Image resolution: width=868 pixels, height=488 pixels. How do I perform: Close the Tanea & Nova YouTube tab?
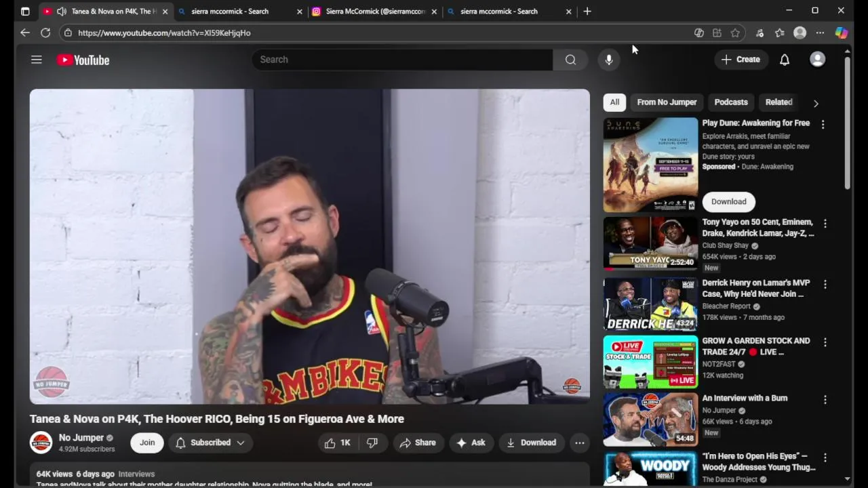click(x=165, y=12)
